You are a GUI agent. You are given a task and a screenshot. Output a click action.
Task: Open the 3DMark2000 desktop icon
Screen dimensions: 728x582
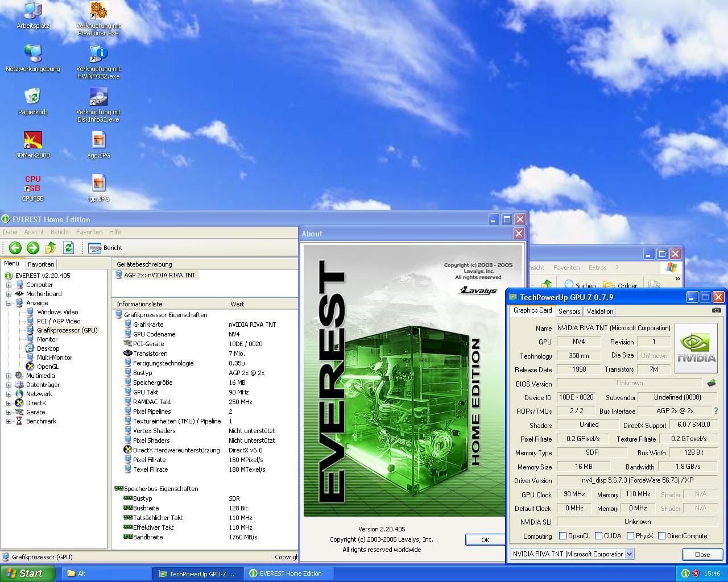tap(33, 145)
